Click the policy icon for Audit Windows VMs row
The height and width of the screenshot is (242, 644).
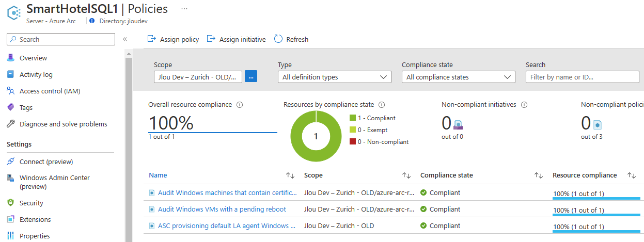(x=152, y=209)
